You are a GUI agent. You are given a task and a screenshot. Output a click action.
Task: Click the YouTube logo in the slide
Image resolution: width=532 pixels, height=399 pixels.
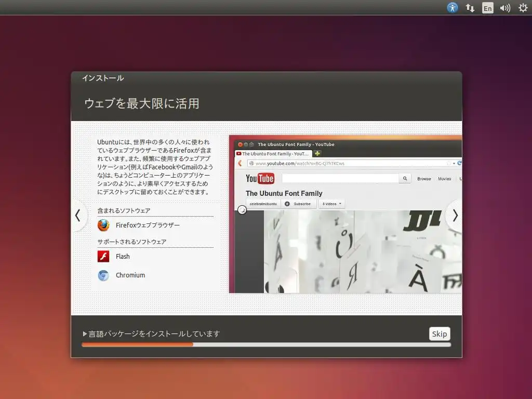[x=260, y=179]
